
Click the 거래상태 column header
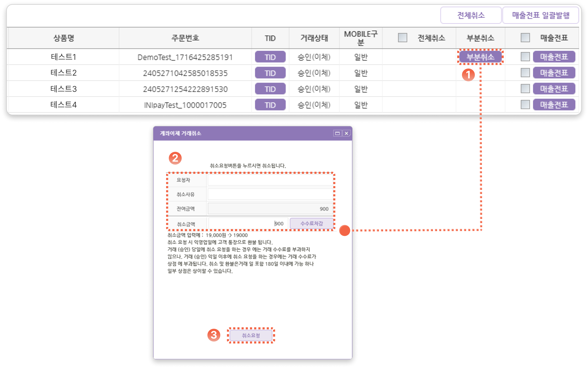(314, 38)
